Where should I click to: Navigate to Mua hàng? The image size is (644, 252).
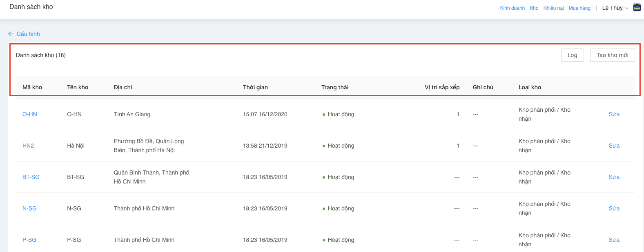pyautogui.click(x=579, y=8)
